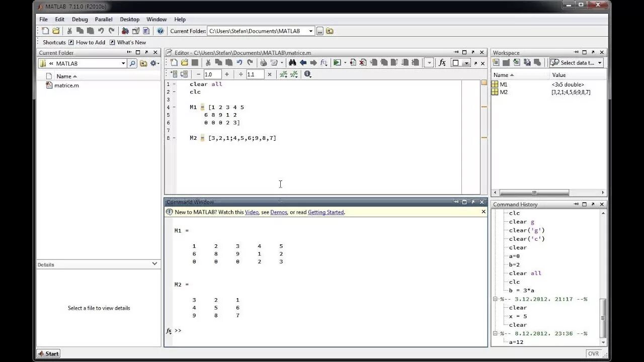
Task: Click search icon in Current Folder panel
Action: 132,63
